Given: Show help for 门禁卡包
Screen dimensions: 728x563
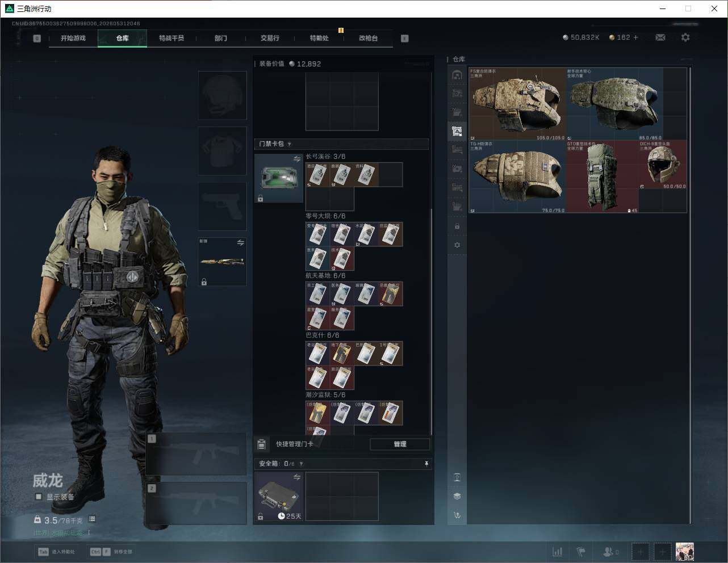Looking at the screenshot, I should click(x=290, y=144).
